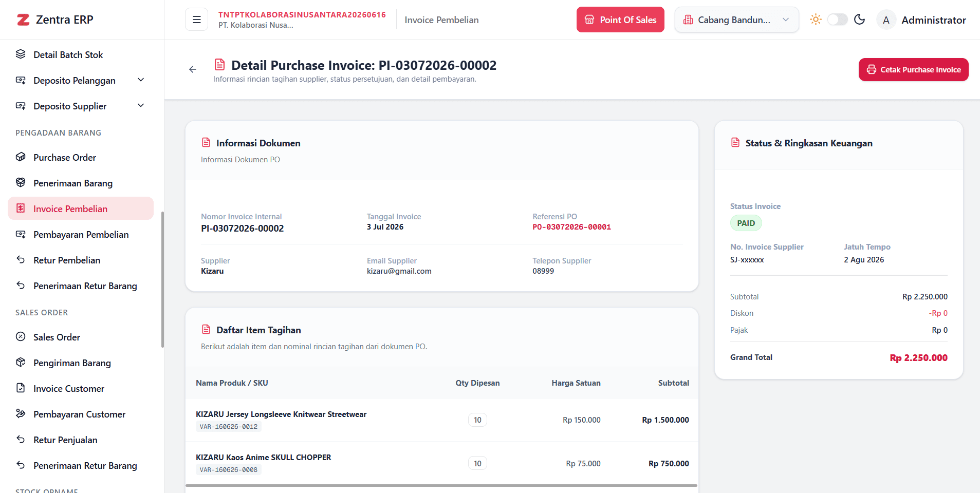The width and height of the screenshot is (980, 493).
Task: Go to Pembayaran Customer
Action: coord(81,414)
